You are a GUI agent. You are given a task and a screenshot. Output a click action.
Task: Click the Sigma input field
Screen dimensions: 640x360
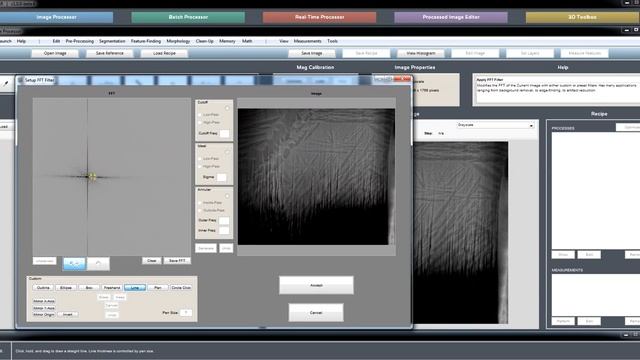point(221,177)
